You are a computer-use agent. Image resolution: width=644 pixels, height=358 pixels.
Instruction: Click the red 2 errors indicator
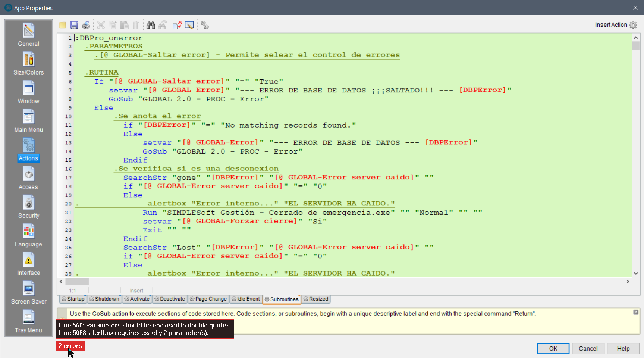(70, 346)
